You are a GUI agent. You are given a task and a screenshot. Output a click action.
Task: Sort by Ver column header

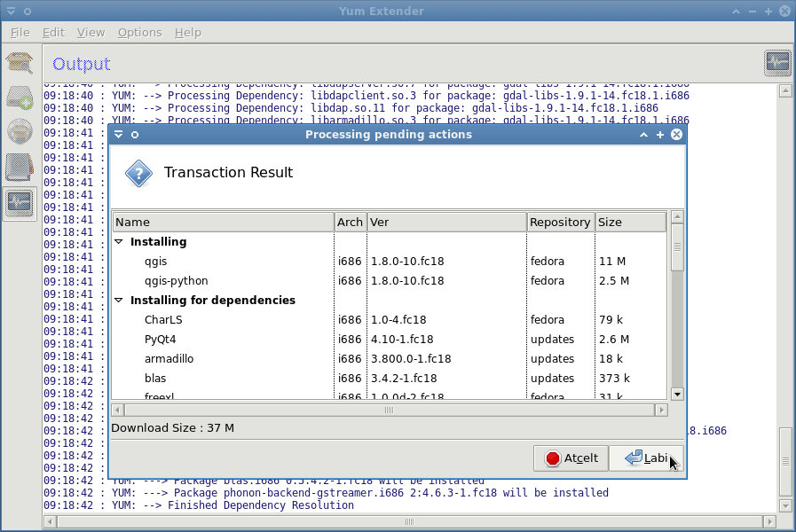click(446, 223)
